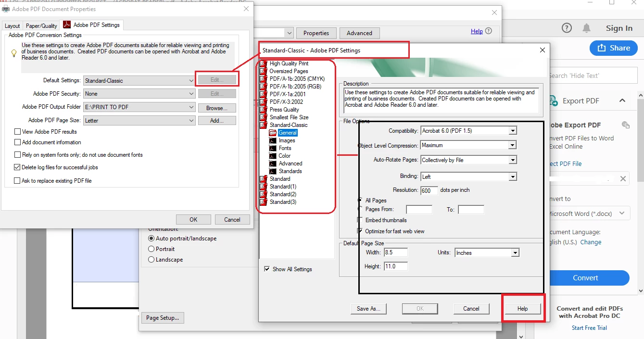Open the Advanced settings page icon in the tree
The height and width of the screenshot is (339, 644).
[x=273, y=163]
